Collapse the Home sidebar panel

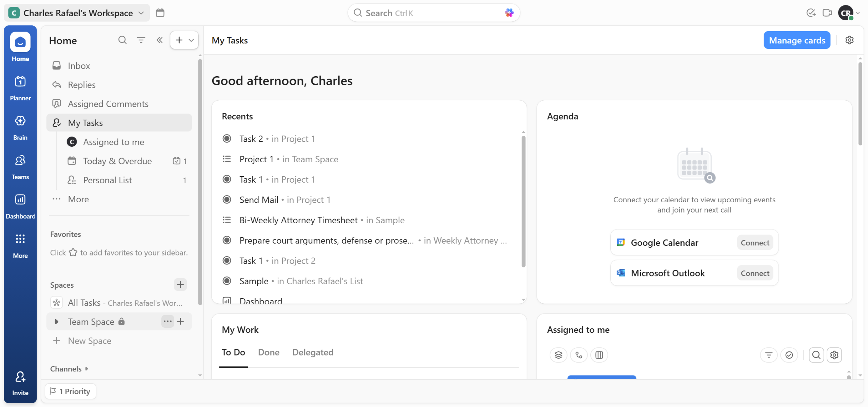click(159, 40)
